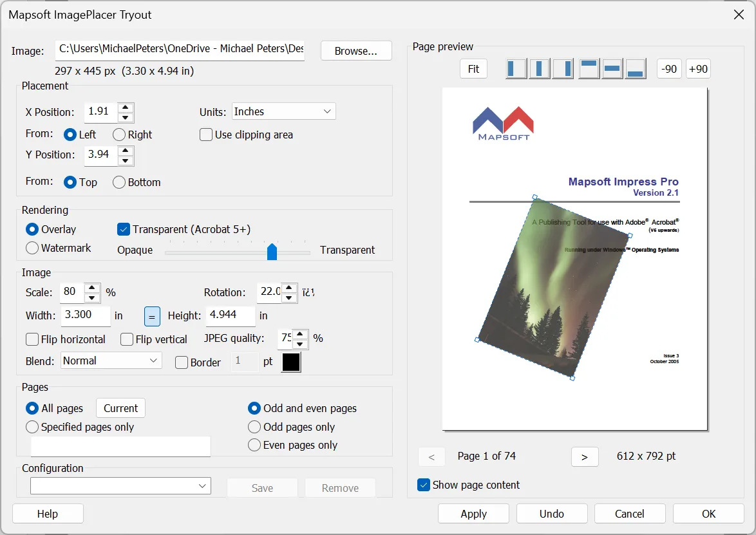Align image to top of page
This screenshot has width=756, height=535.
click(x=589, y=68)
